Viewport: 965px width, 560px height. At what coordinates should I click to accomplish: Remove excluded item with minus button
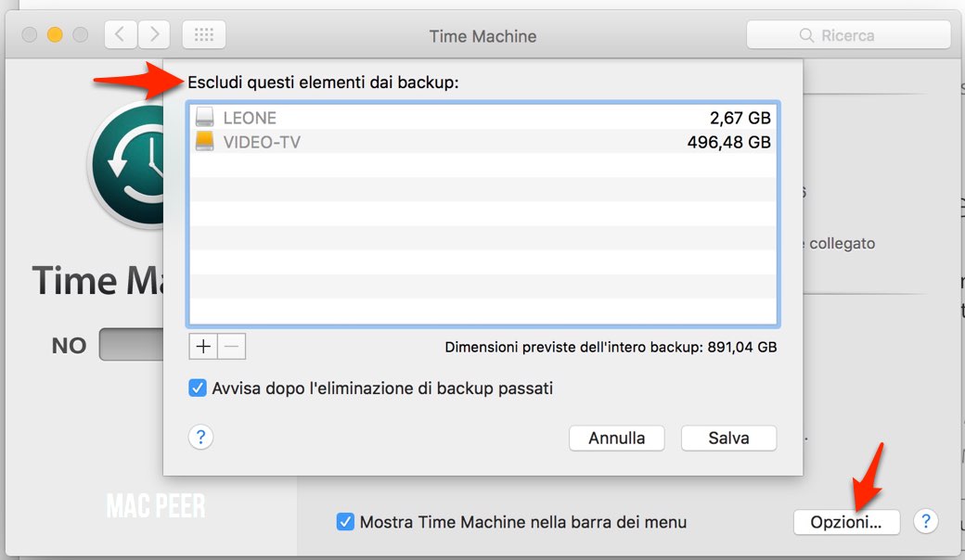tap(232, 347)
